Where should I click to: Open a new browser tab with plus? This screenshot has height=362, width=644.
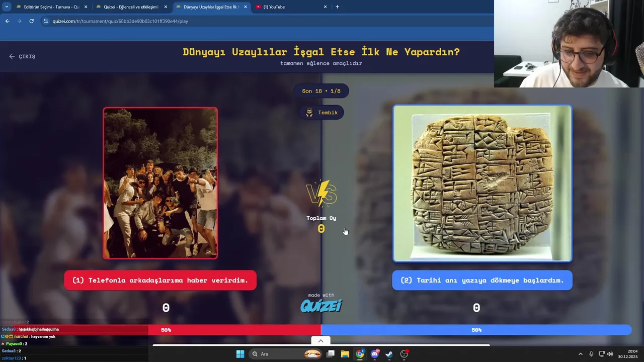(x=337, y=7)
